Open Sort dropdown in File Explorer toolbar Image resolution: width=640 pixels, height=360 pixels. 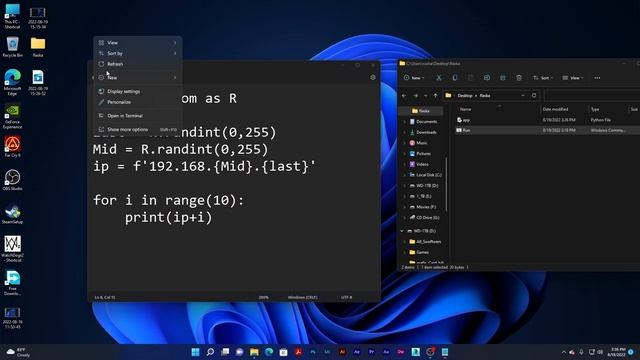[x=543, y=78]
